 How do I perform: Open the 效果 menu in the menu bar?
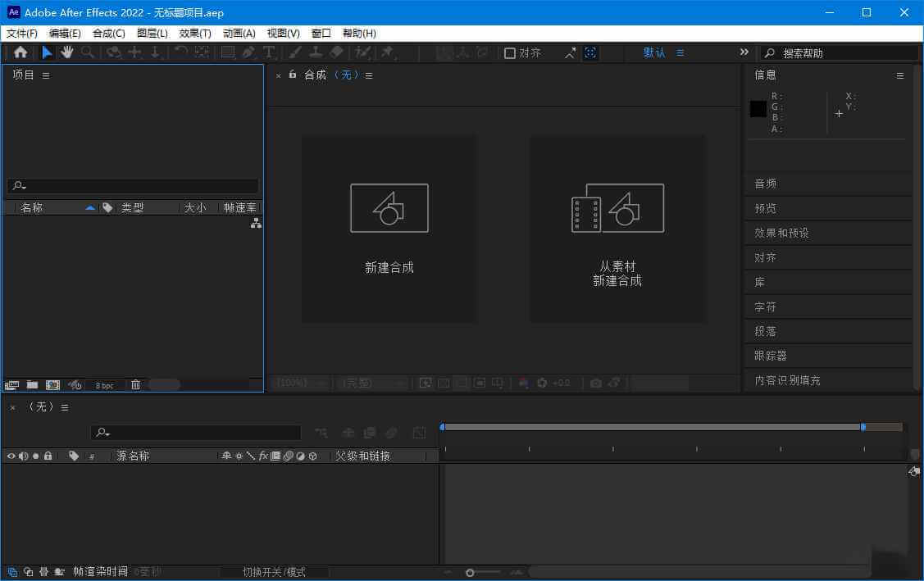(x=193, y=33)
